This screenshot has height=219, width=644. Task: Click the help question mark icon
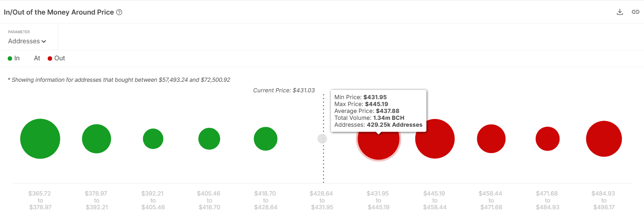(x=119, y=12)
